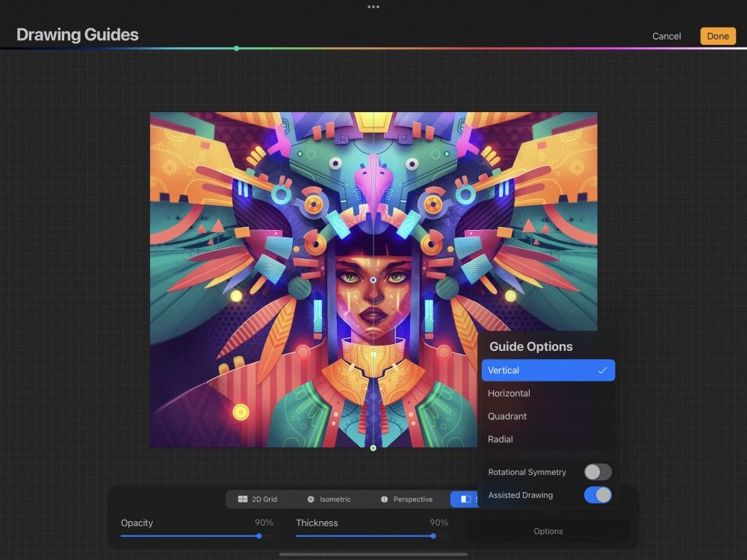Tap the bottom guide node below the canvas
747x560 pixels.
pyautogui.click(x=373, y=448)
